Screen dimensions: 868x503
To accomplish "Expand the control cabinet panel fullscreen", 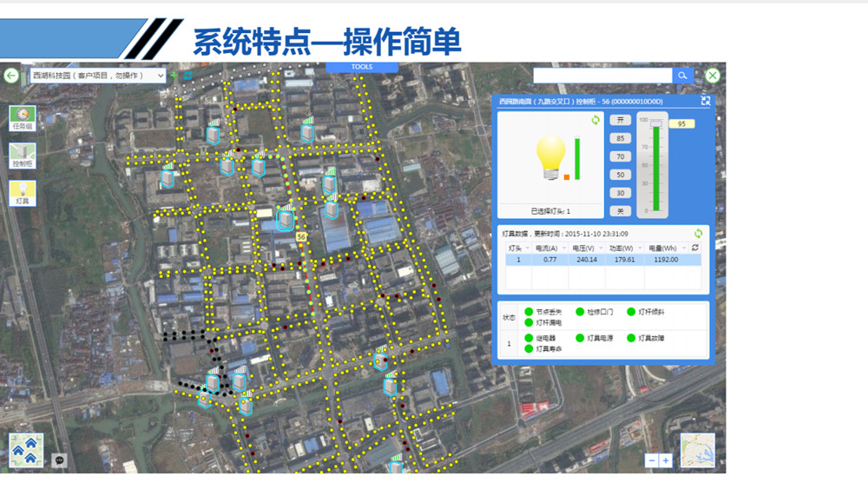I will [x=706, y=102].
